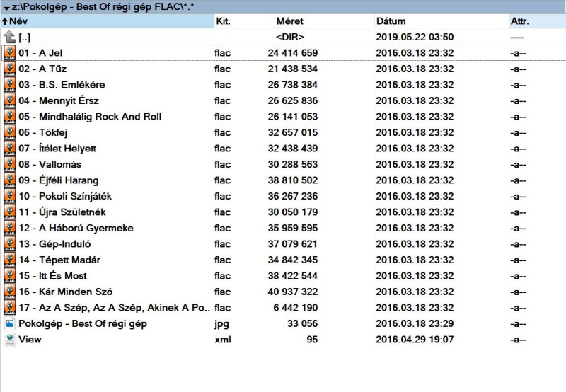Click FLAC icon of A Háború Gyermeke
566x392 pixels.
click(10, 228)
